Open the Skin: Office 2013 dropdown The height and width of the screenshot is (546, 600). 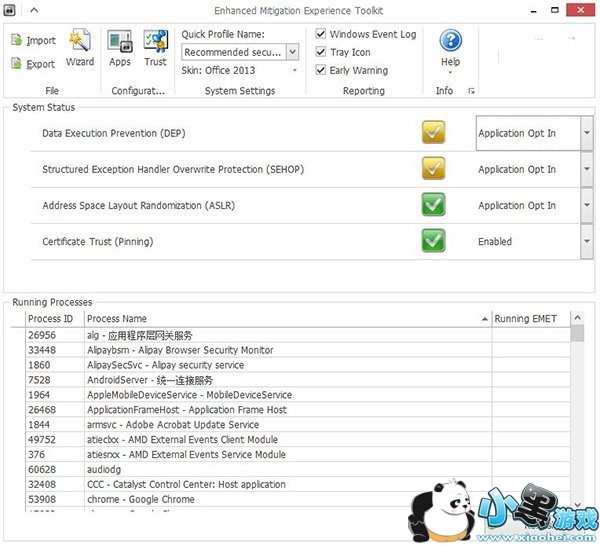(x=294, y=71)
